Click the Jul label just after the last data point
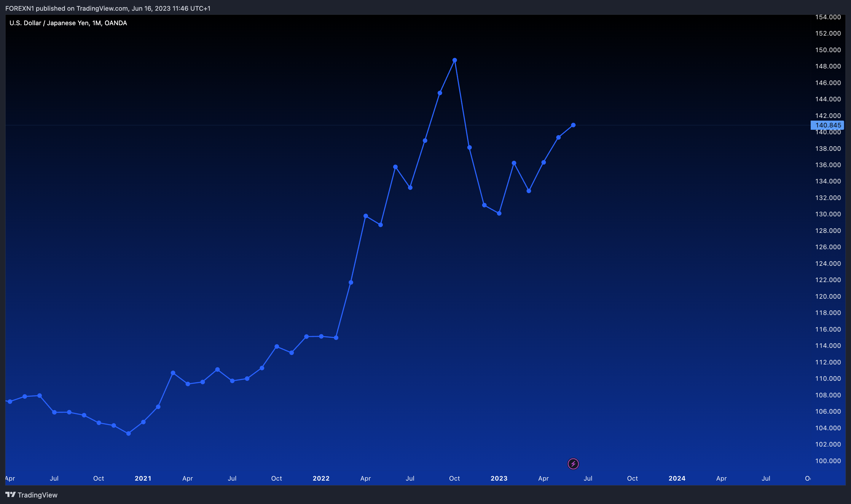The image size is (851, 504). pos(588,478)
